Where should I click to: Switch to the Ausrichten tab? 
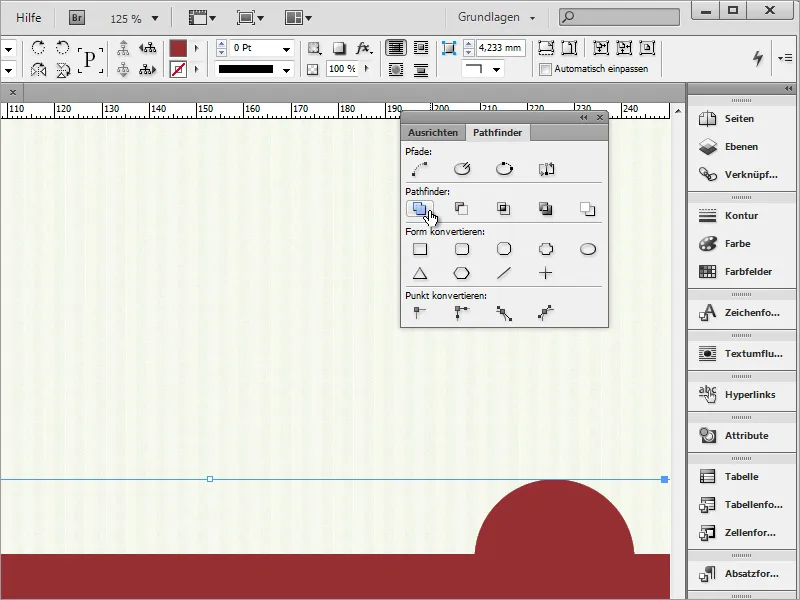(x=433, y=133)
